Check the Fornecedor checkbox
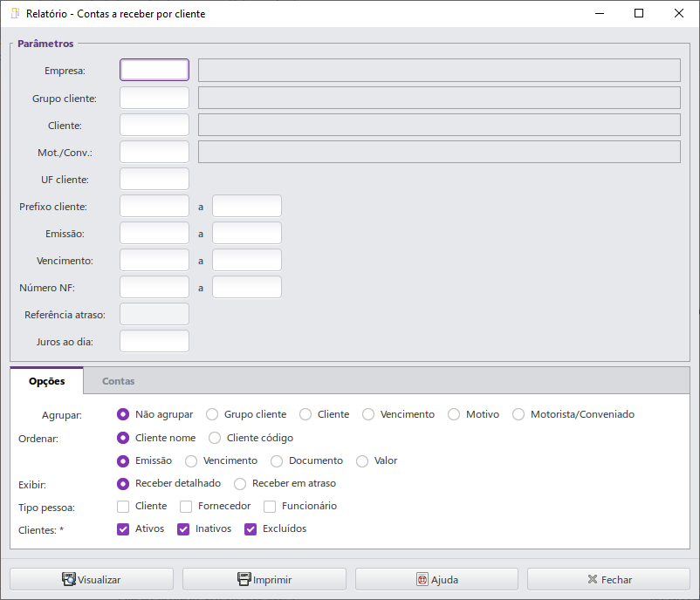The height and width of the screenshot is (600, 700). [186, 507]
